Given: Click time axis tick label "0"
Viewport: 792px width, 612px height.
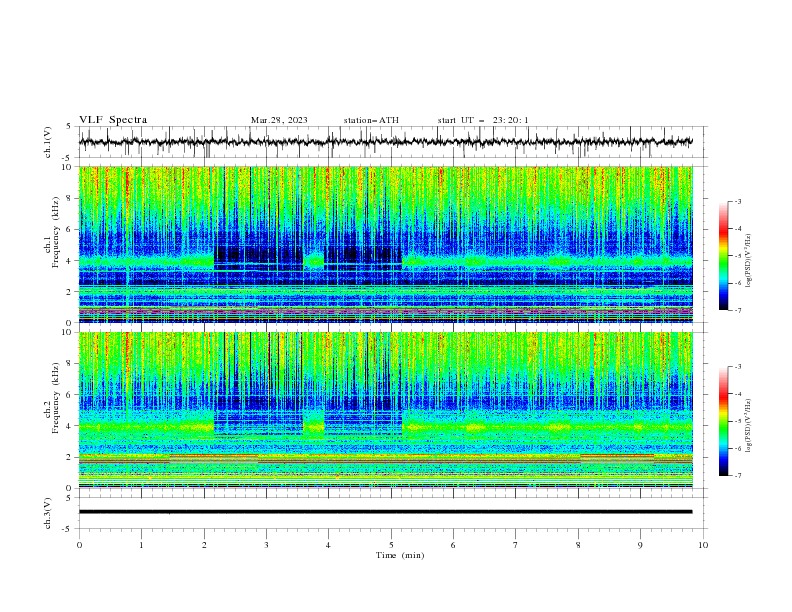Looking at the screenshot, I should point(79,545).
